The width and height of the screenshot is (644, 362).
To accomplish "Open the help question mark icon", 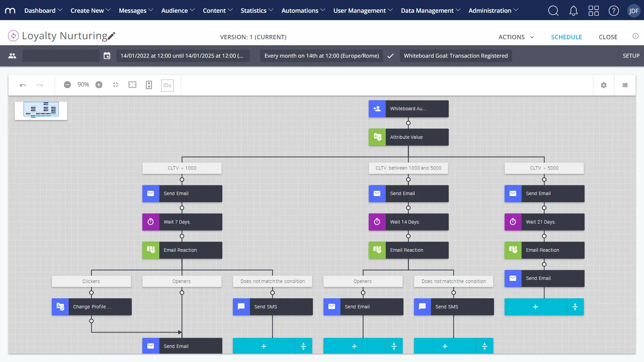I will (x=613, y=10).
